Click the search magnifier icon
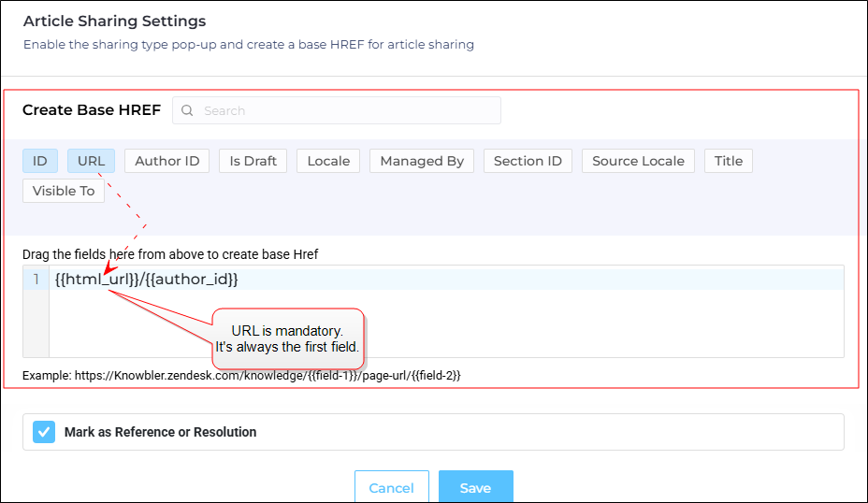The image size is (868, 503). [x=187, y=110]
